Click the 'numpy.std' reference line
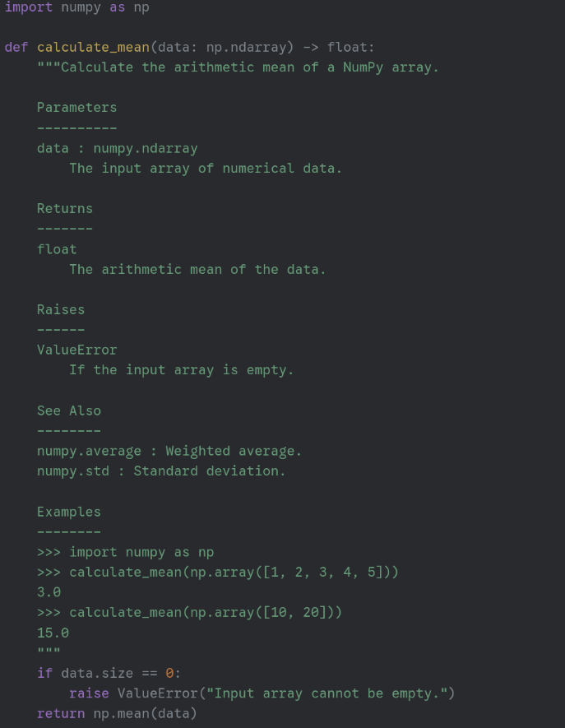The image size is (565, 728). [161, 471]
